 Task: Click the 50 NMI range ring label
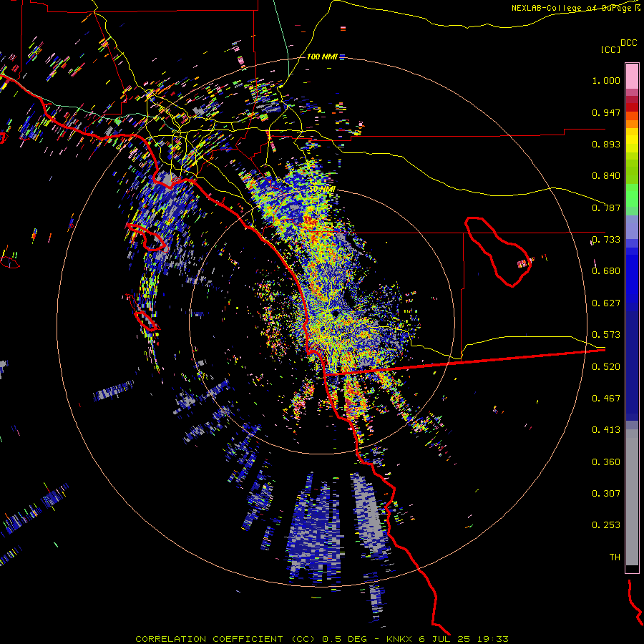click(322, 189)
